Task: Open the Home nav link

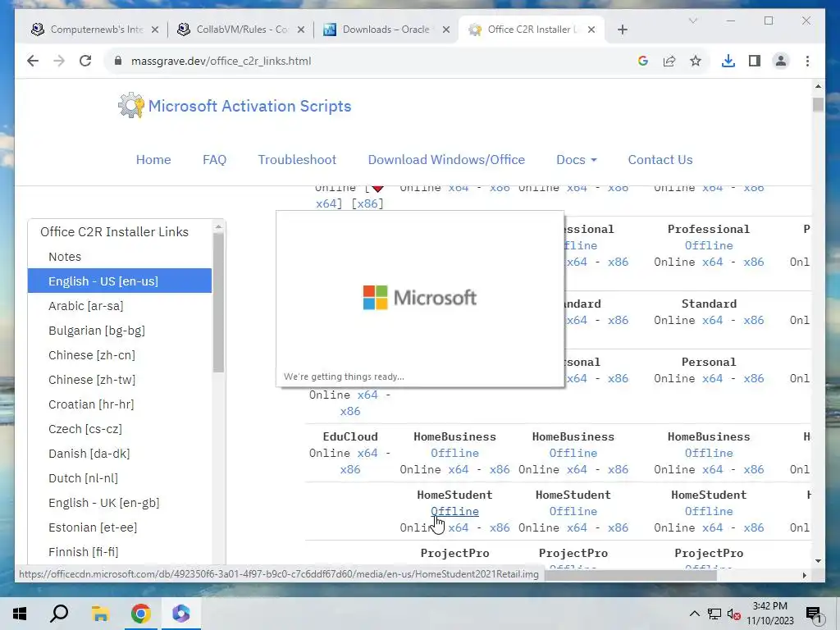Action: [x=153, y=160]
